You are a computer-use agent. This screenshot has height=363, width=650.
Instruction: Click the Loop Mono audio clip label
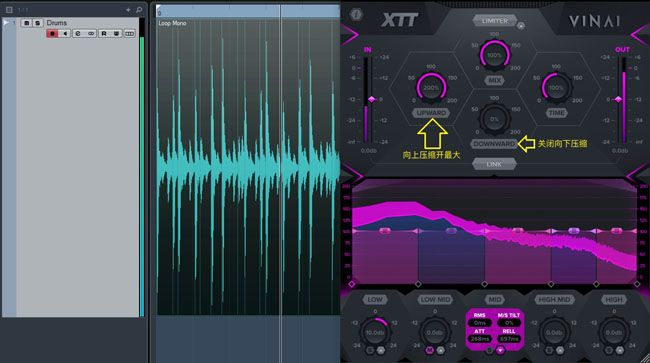coord(172,23)
